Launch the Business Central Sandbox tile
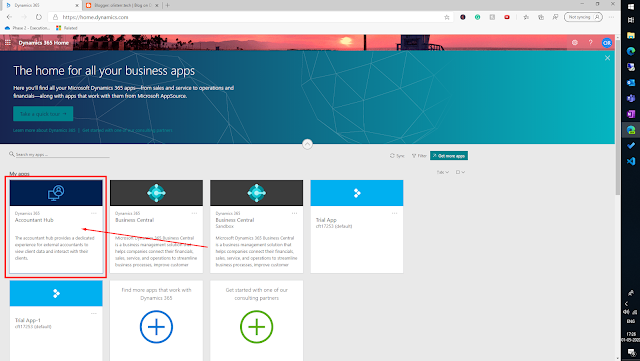Image resolution: width=640 pixels, height=361 pixels. (257, 227)
